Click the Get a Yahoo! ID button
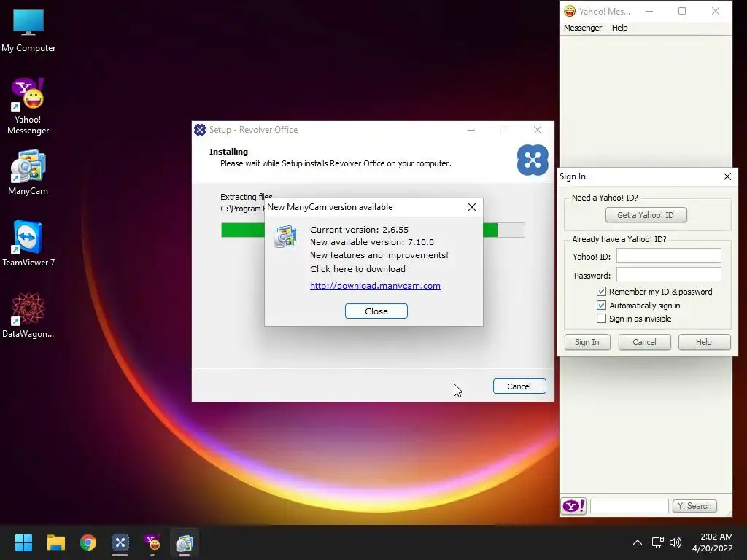The height and width of the screenshot is (560, 747). tap(646, 215)
